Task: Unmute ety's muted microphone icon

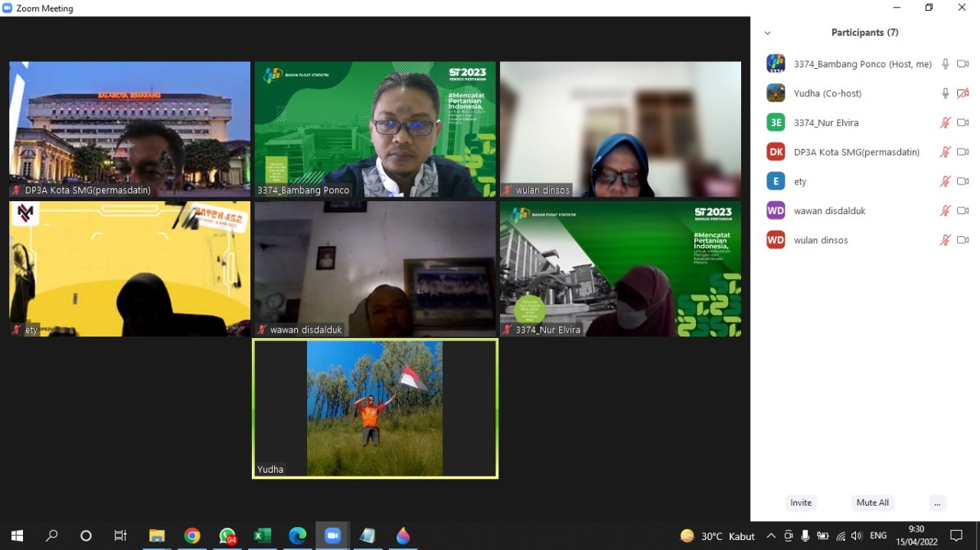Action: [x=946, y=181]
